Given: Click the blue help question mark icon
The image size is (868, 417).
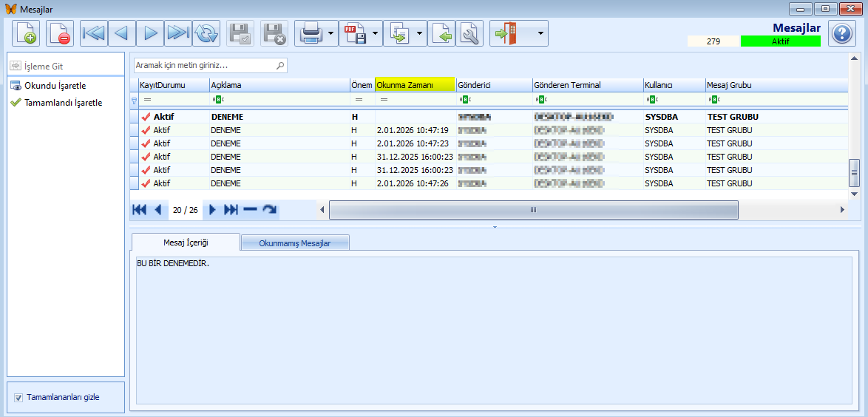Looking at the screenshot, I should tap(841, 33).
